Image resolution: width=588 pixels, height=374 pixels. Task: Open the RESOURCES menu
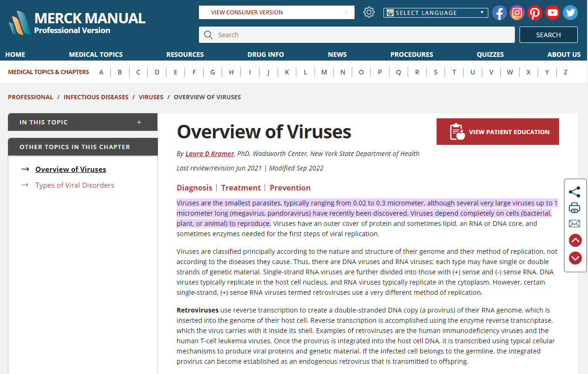click(x=185, y=54)
